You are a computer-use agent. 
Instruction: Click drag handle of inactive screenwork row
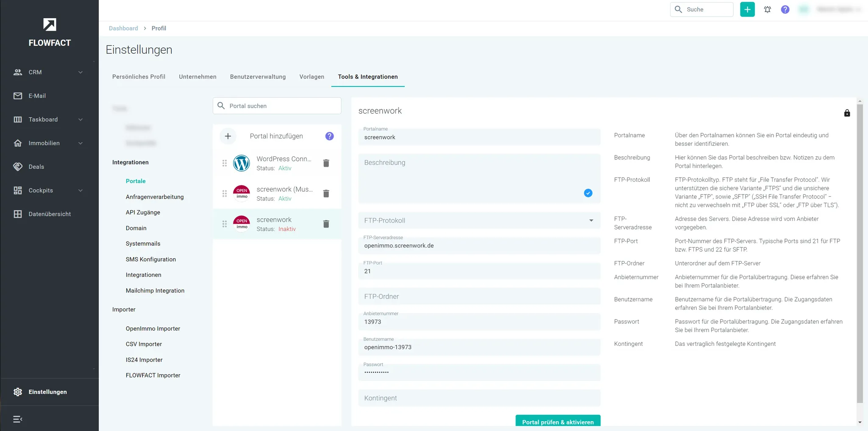click(225, 224)
